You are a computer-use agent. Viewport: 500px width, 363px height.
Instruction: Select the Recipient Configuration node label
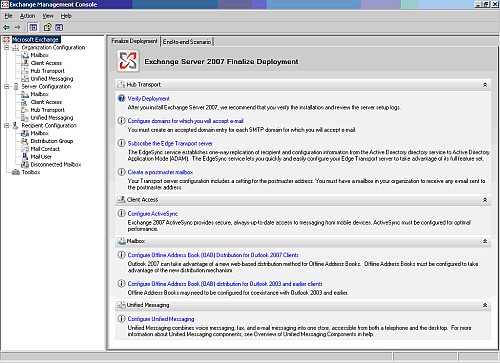(49, 126)
